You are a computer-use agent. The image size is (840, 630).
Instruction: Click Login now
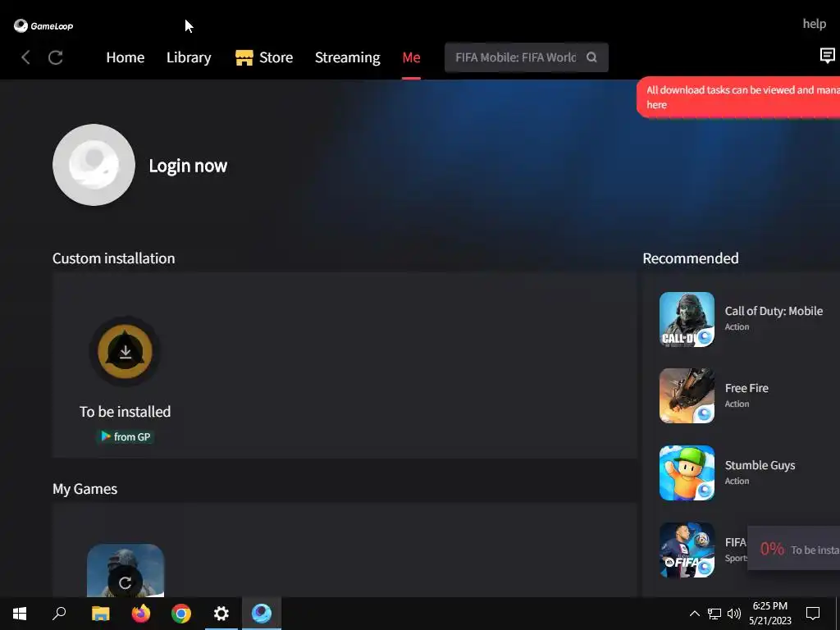(x=188, y=166)
